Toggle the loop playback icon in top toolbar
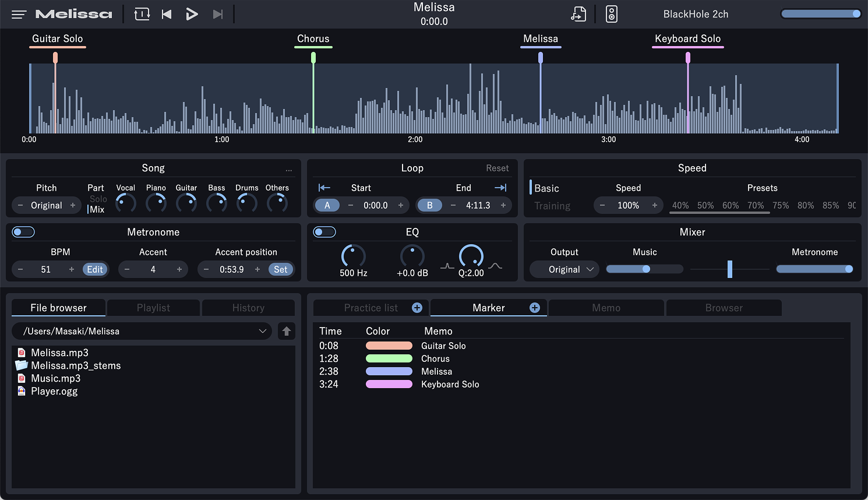This screenshot has height=500, width=868. pyautogui.click(x=142, y=14)
